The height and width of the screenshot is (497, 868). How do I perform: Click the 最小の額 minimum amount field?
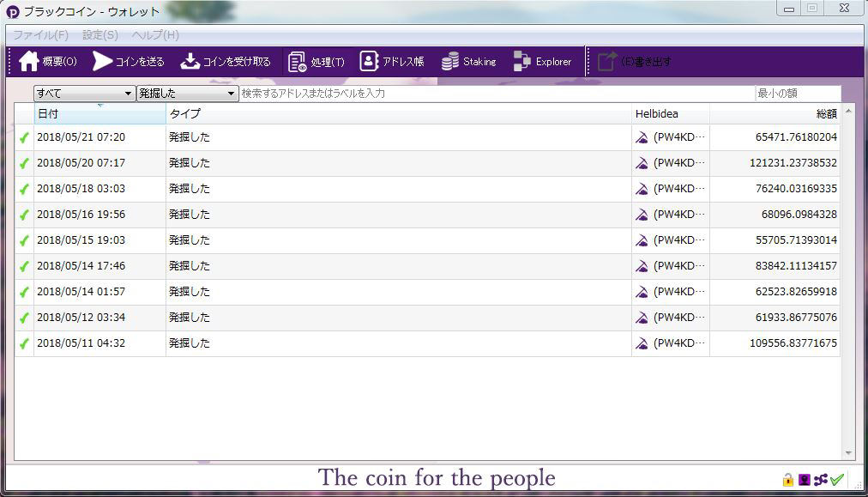799,93
